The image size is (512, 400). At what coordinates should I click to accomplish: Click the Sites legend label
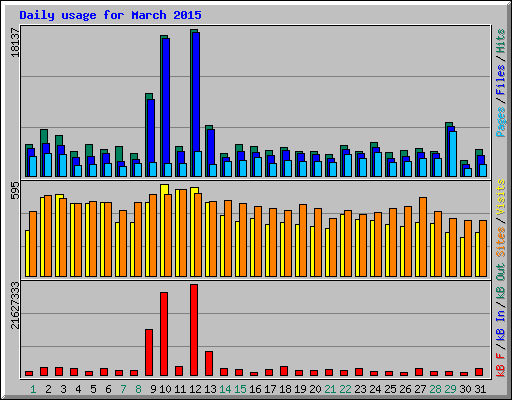coord(500,242)
